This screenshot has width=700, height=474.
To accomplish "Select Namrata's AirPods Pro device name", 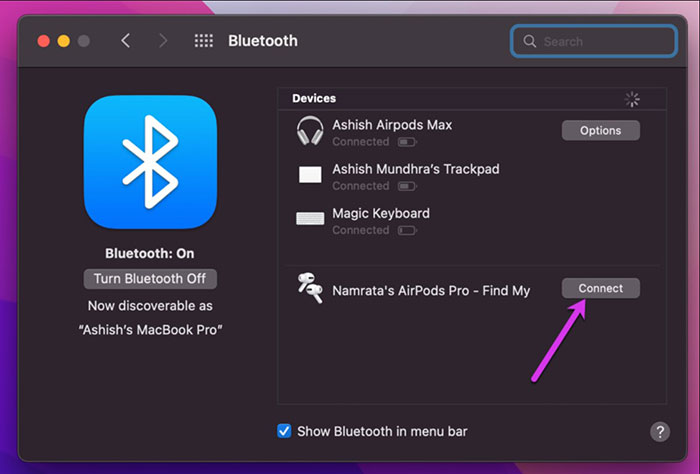I will pos(431,290).
